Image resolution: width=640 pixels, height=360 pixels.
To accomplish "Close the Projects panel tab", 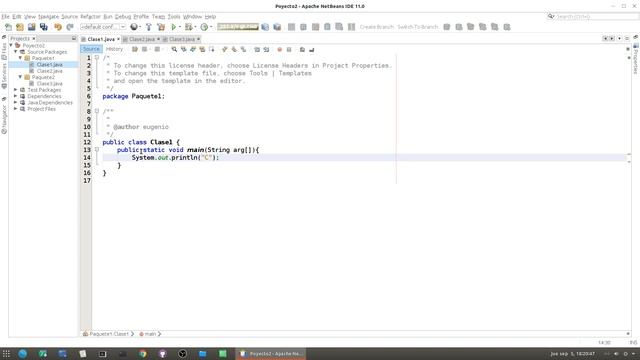I will click(x=34, y=38).
